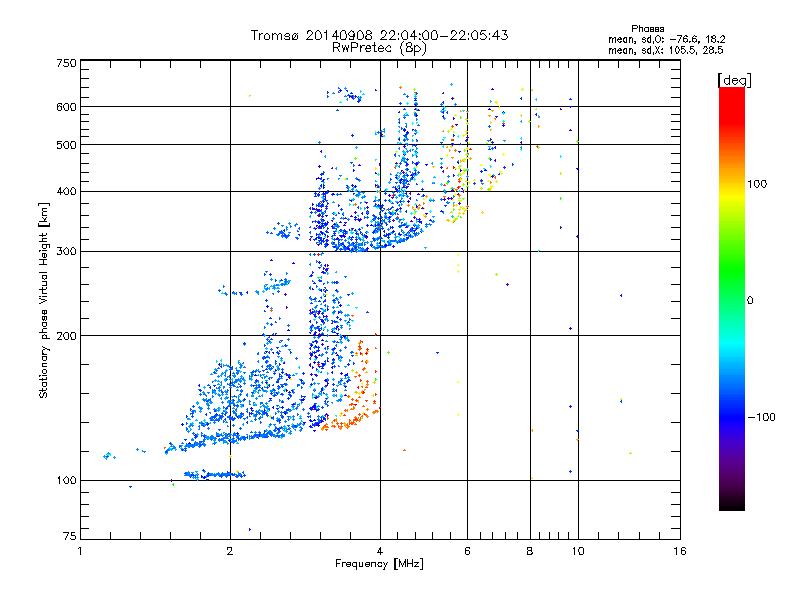Image resolution: width=800 pixels, height=600 pixels.
Task: Click the 'Stationary phase Virtual Height [km]' axis label
Action: coord(44,300)
